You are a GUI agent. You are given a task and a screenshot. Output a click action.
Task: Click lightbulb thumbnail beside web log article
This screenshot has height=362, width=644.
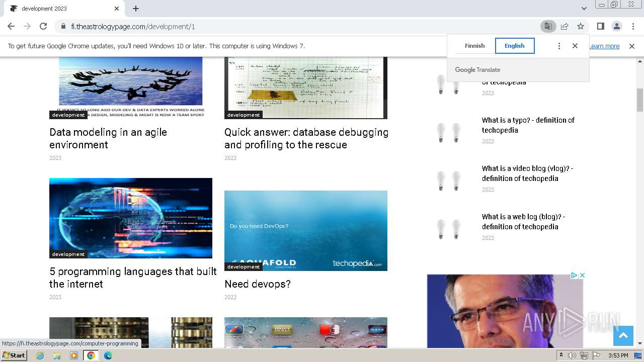(449, 229)
